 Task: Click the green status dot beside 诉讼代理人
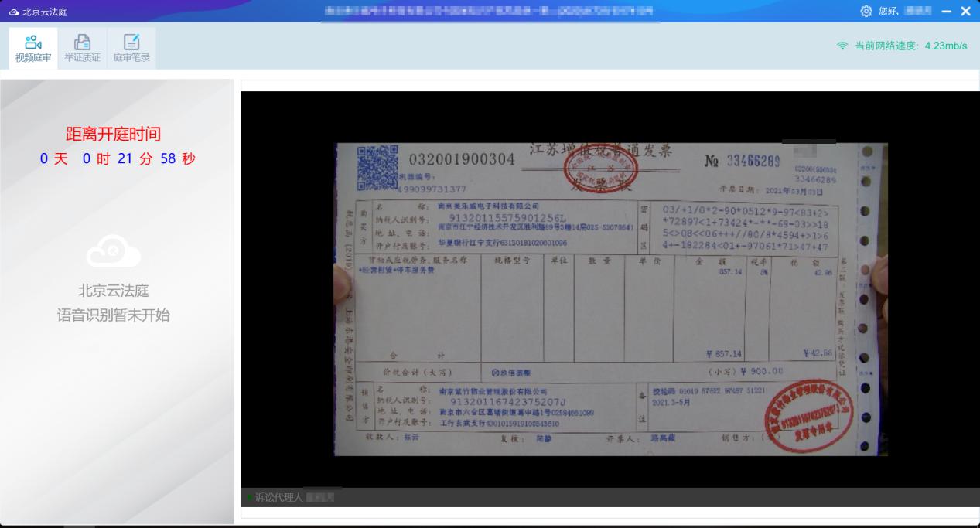(x=250, y=497)
